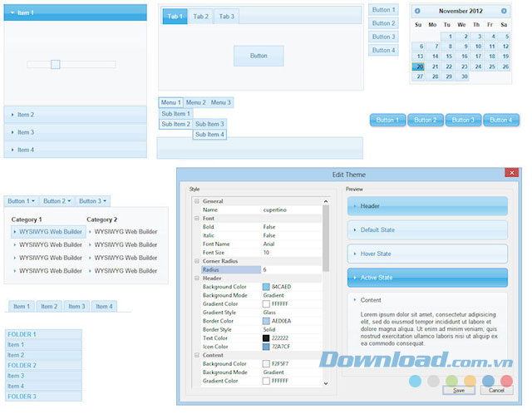Choose Sub Item 3 from submenu
This screenshot has height=414, width=532.
click(209, 124)
